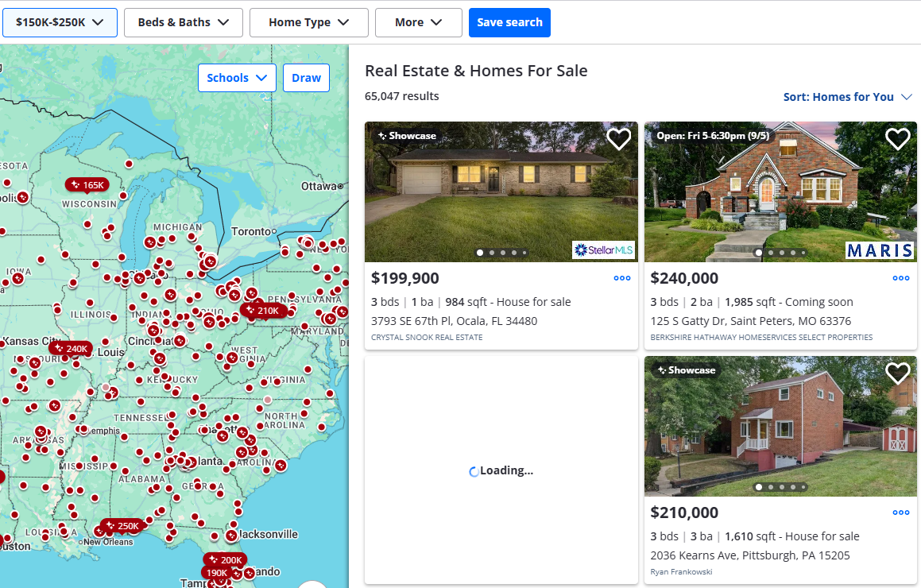The image size is (921, 588).
Task: Toggle heart on the $210,000 Pittsburgh listing
Action: (897, 373)
